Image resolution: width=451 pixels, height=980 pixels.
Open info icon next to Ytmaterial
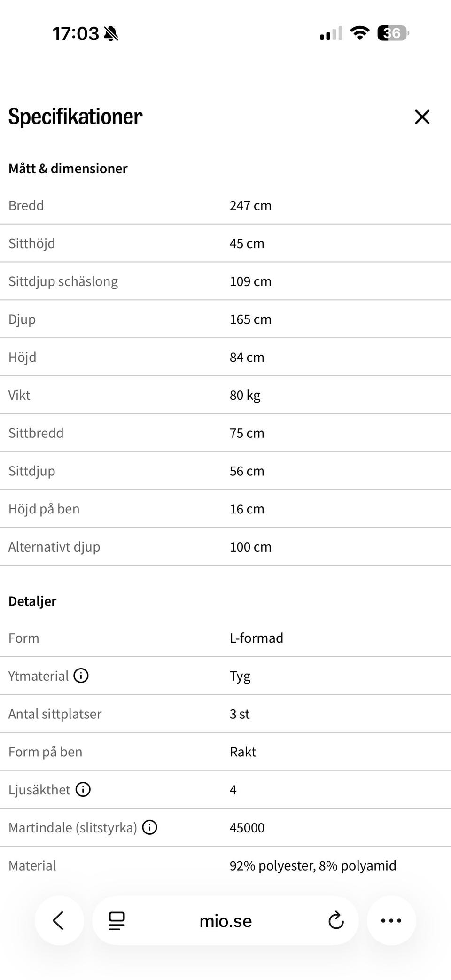(x=81, y=676)
